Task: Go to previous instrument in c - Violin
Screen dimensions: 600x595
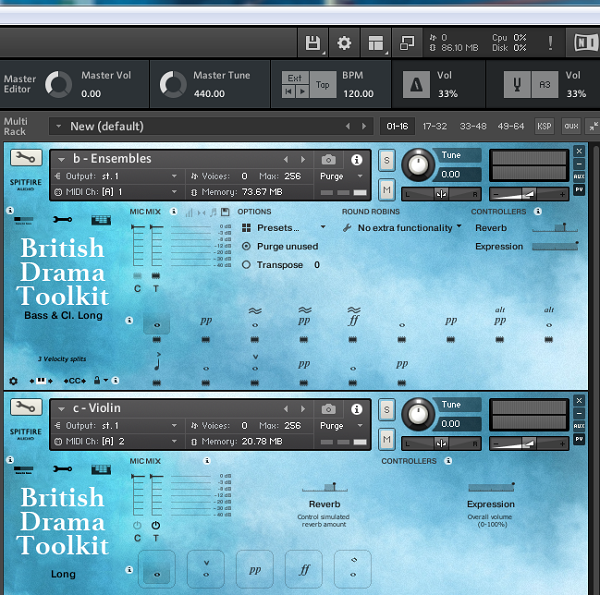Action: 286,409
